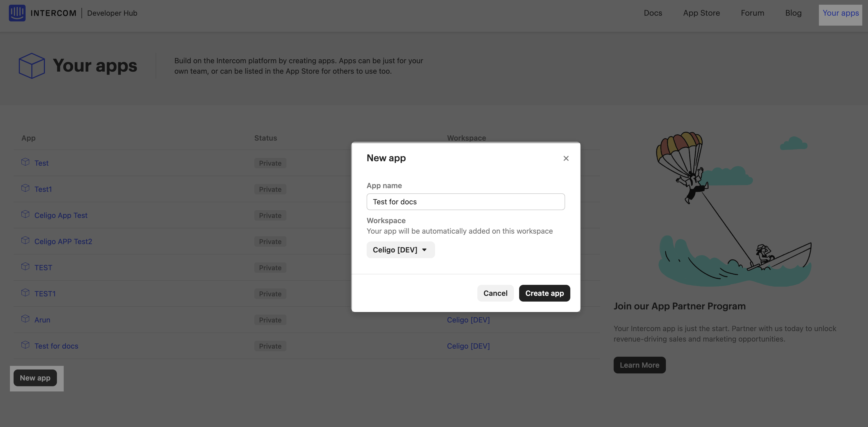Viewport: 868px width, 427px height.
Task: Open the Test app link
Action: (x=42, y=163)
